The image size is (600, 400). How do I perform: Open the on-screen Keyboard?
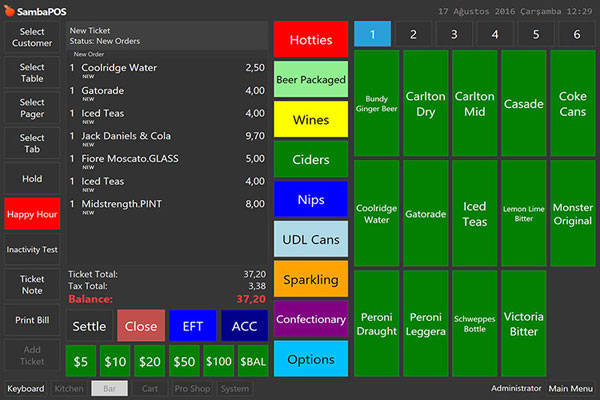[25, 388]
